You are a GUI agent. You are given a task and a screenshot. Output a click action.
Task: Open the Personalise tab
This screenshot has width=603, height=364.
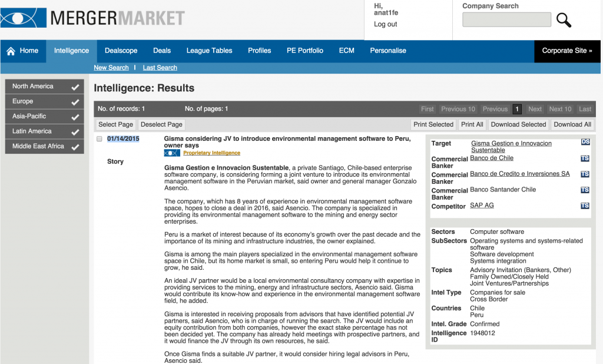(x=388, y=51)
